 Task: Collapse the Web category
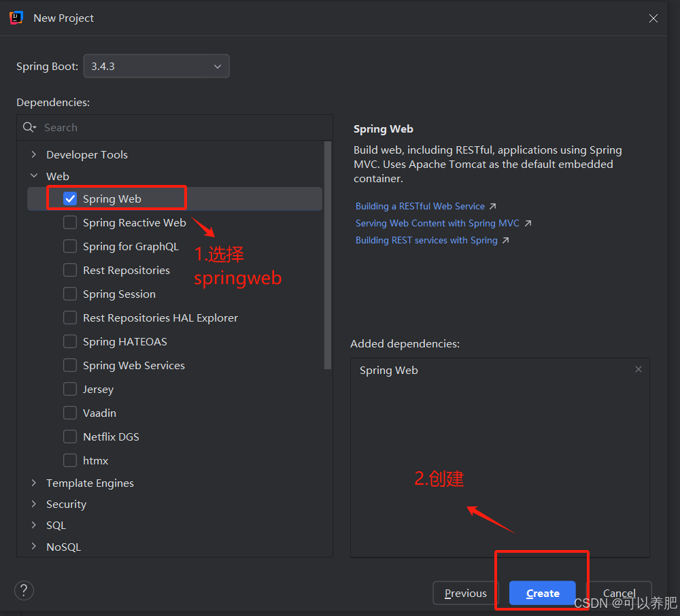pos(34,176)
